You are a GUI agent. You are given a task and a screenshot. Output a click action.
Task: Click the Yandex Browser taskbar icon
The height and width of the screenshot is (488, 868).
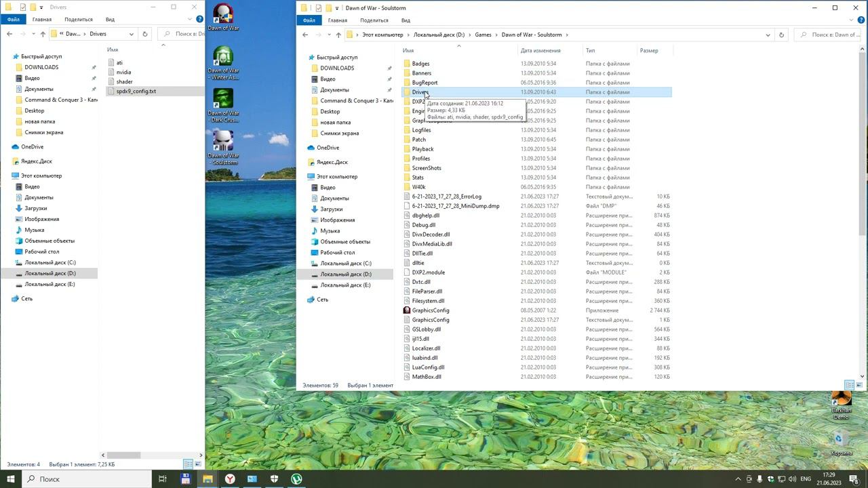point(230,479)
